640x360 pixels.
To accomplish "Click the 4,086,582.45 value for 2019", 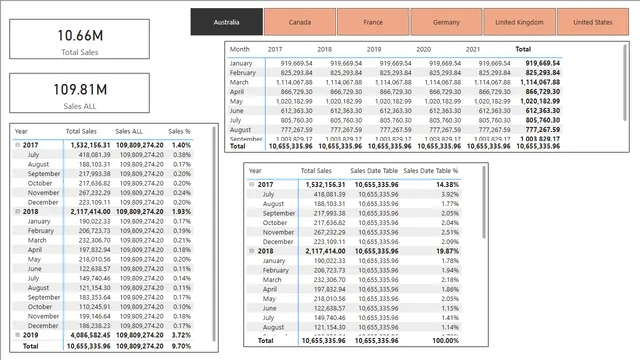I will pyautogui.click(x=90, y=335).
